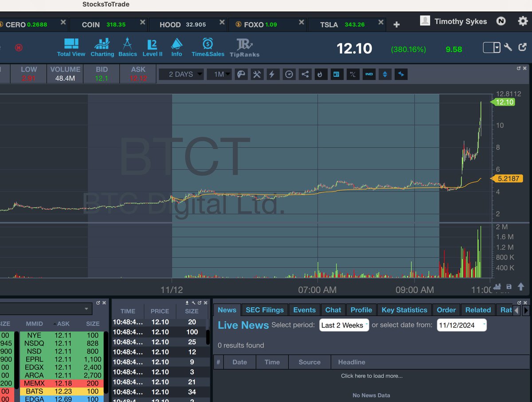Open the Level II window
Screen dimensions: 532x402
(152, 47)
